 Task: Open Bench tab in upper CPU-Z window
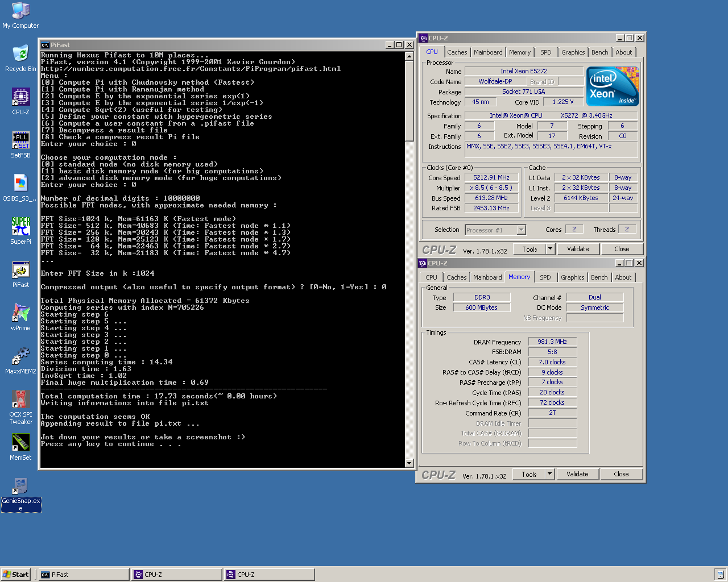pyautogui.click(x=599, y=52)
